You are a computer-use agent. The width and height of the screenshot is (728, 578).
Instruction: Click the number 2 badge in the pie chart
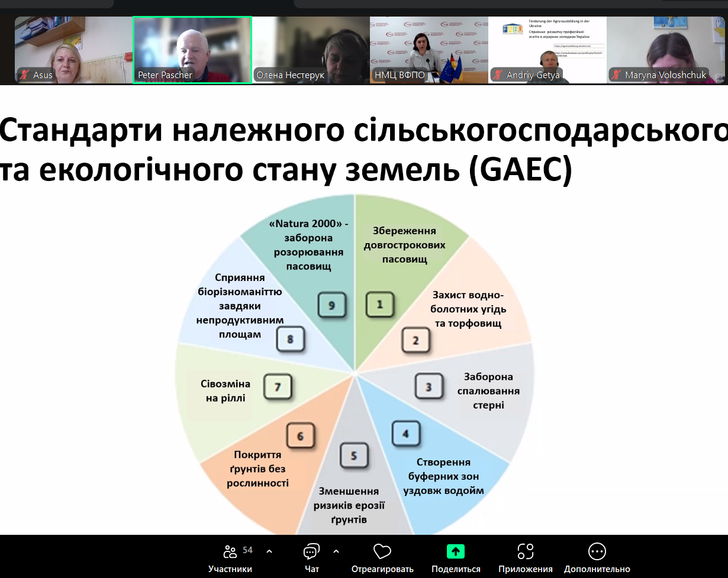pos(415,340)
